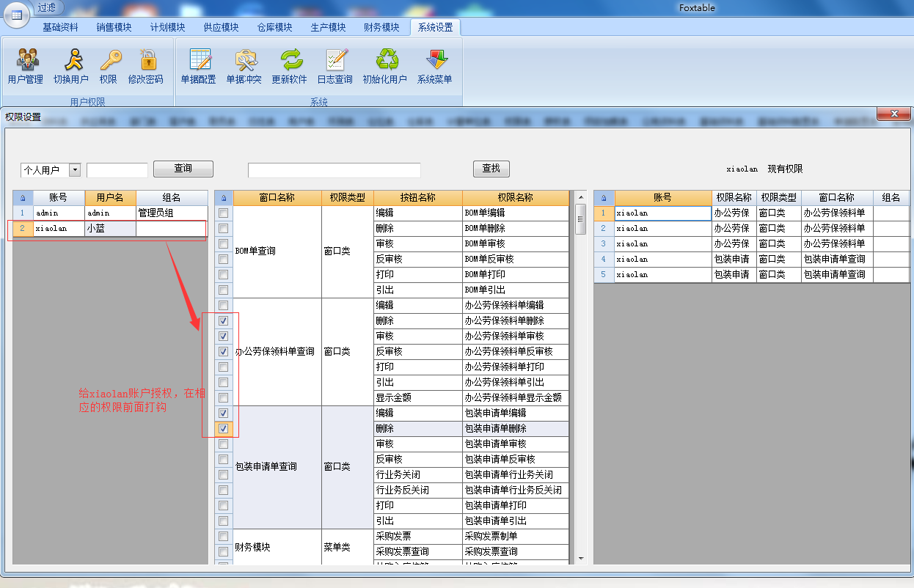The width and height of the screenshot is (914, 588).
Task: Untick the checkbox for 包装申请单删除
Action: coord(224,429)
